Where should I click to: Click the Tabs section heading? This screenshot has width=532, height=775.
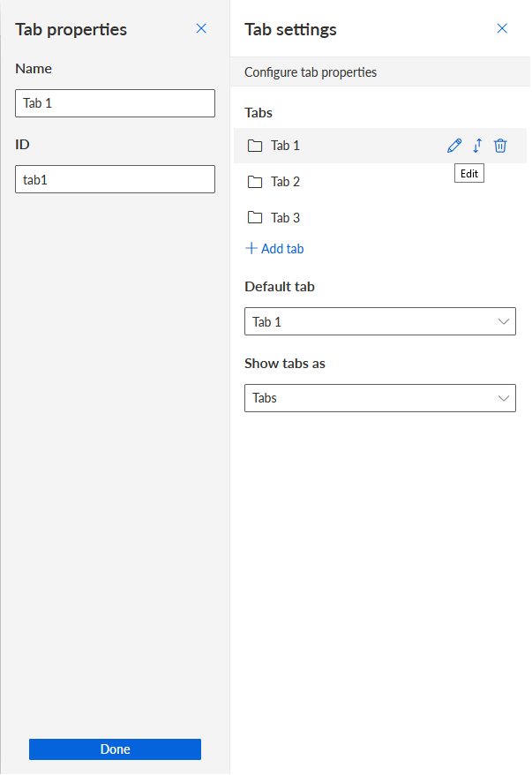tap(259, 113)
